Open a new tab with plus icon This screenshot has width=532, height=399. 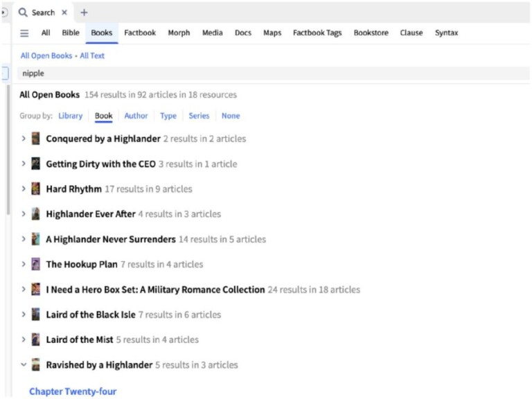point(84,12)
